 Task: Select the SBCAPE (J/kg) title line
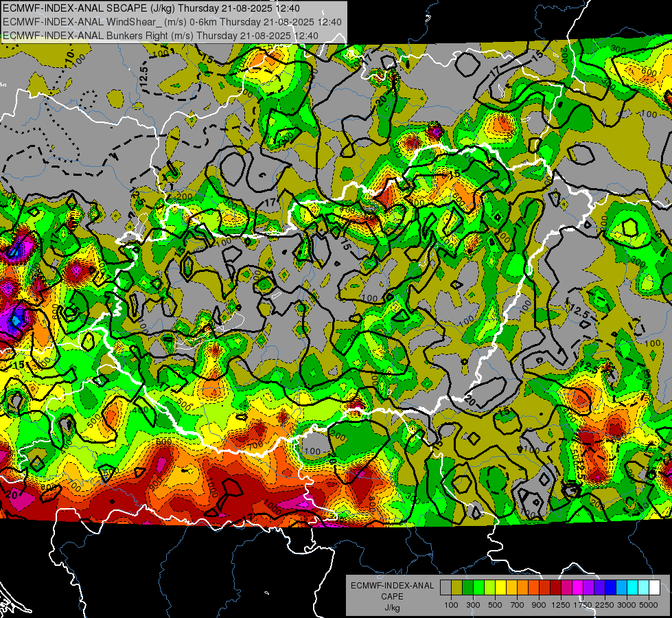click(151, 8)
